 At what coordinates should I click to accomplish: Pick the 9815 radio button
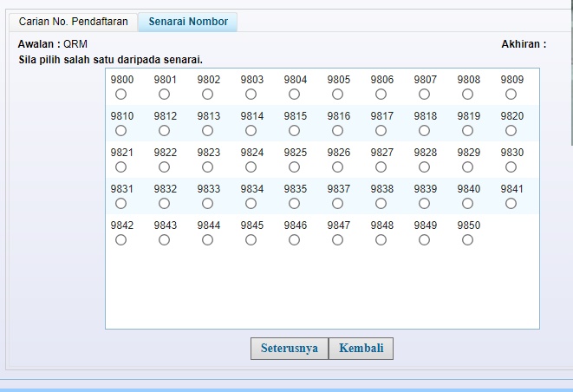294,131
